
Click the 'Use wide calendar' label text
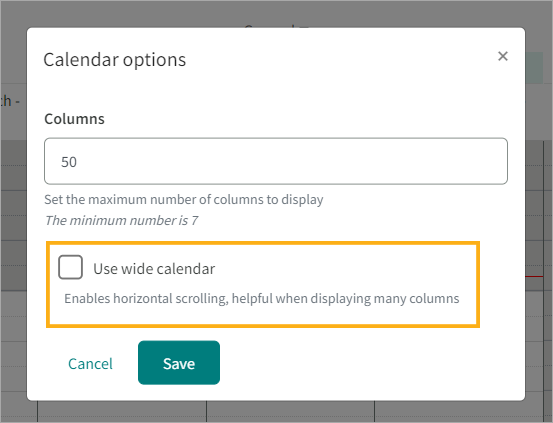tap(154, 269)
